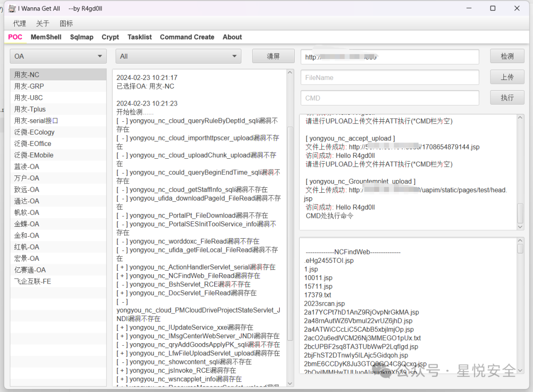Select 用友-Tplus in the OA list
Screen dimensions: 533x392
[58, 109]
